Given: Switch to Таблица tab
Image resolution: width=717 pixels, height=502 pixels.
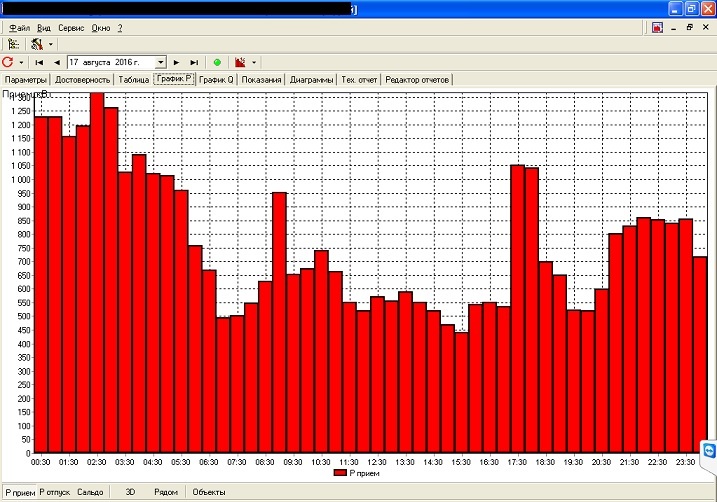Looking at the screenshot, I should click(x=134, y=80).
